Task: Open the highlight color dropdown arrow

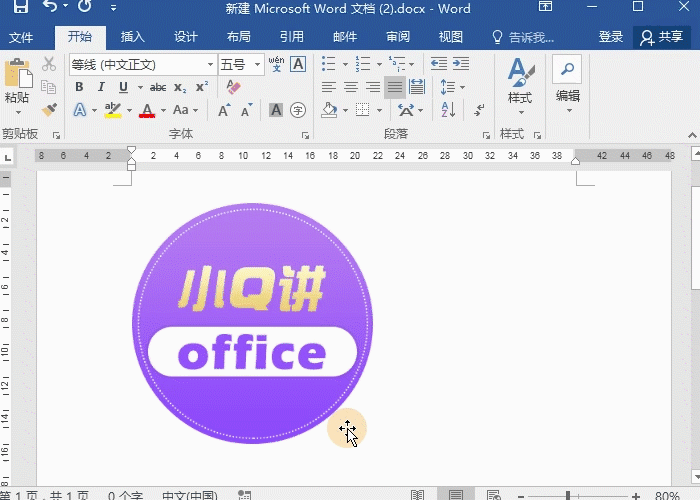Action: pos(129,110)
